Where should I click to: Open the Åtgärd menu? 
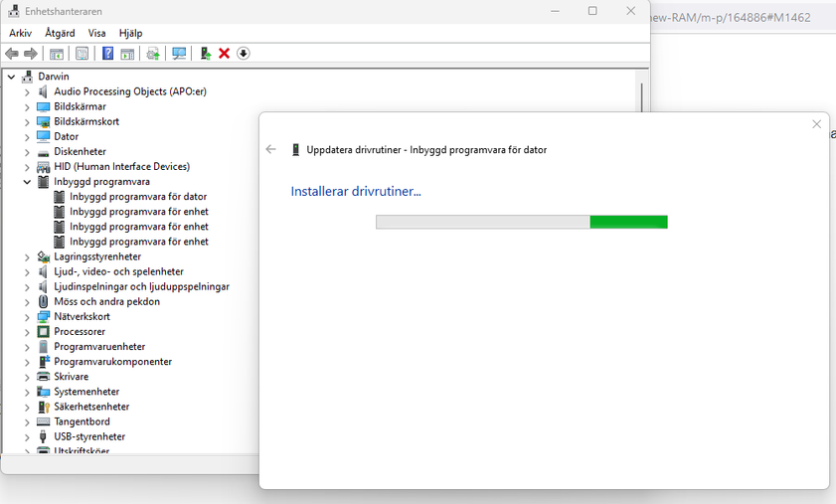click(60, 33)
